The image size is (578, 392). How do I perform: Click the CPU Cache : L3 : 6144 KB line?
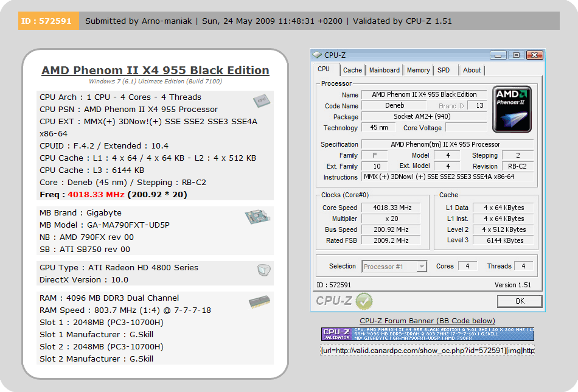[92, 170]
